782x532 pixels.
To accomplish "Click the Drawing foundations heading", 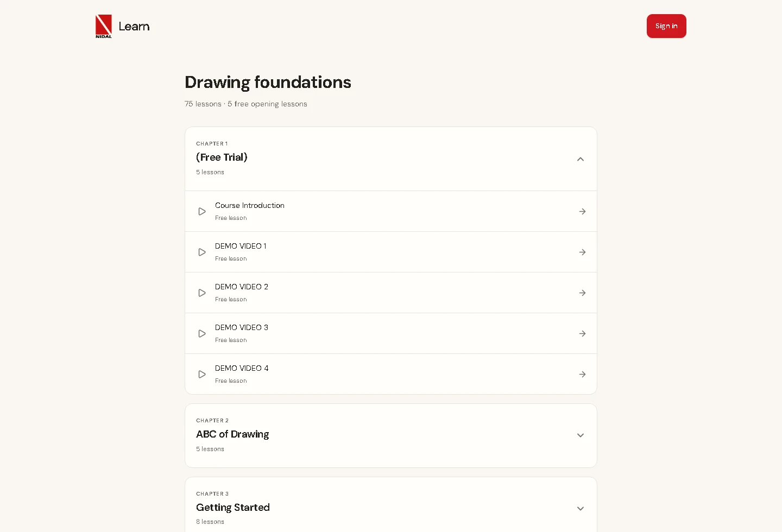I will pyautogui.click(x=268, y=83).
